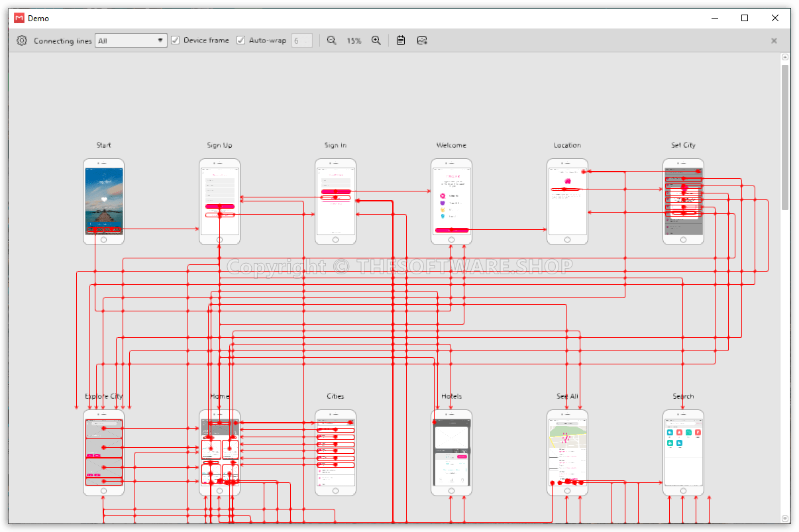
Task: Open the Connecting lines dropdown set to All
Action: click(131, 40)
